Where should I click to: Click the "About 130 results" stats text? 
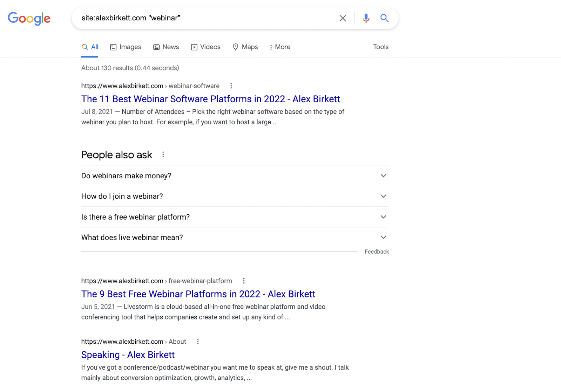click(x=130, y=68)
